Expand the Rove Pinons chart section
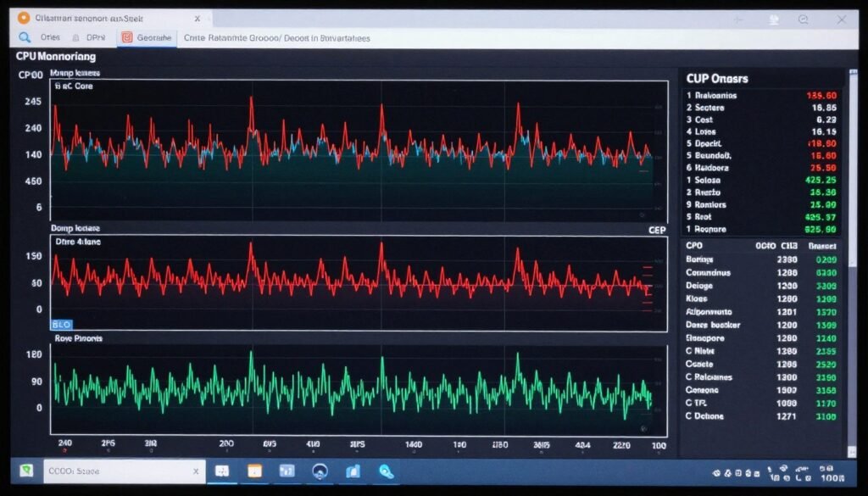The image size is (868, 496). point(80,337)
